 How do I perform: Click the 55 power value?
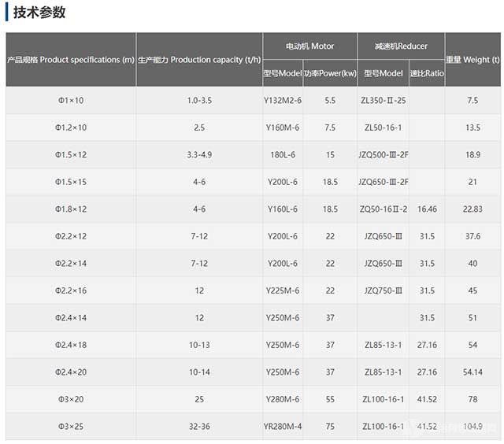click(x=330, y=399)
